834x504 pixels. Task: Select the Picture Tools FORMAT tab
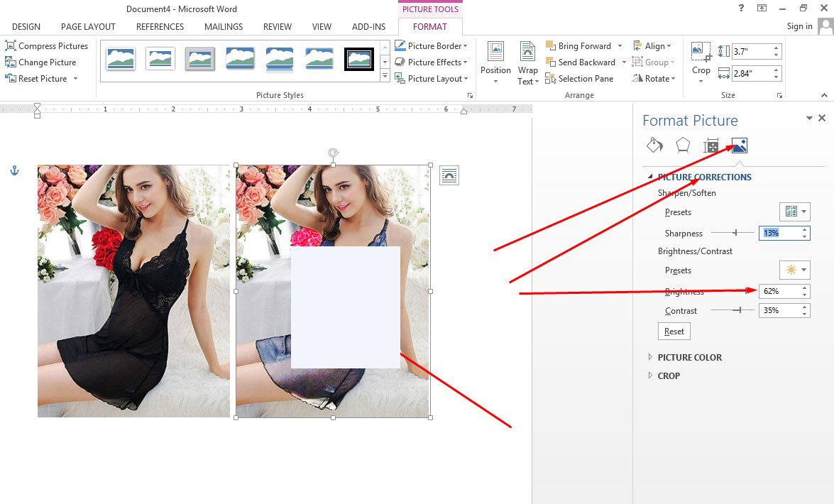(429, 26)
